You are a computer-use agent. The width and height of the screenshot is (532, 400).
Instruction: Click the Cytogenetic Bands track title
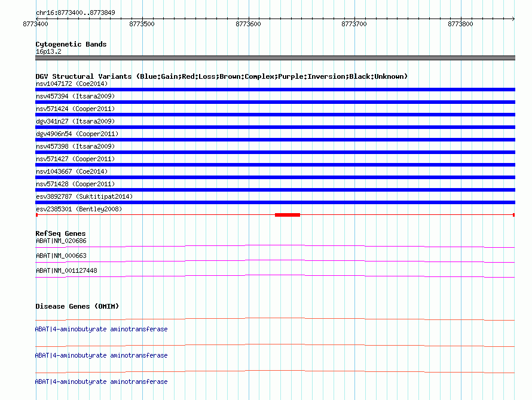[x=71, y=44]
